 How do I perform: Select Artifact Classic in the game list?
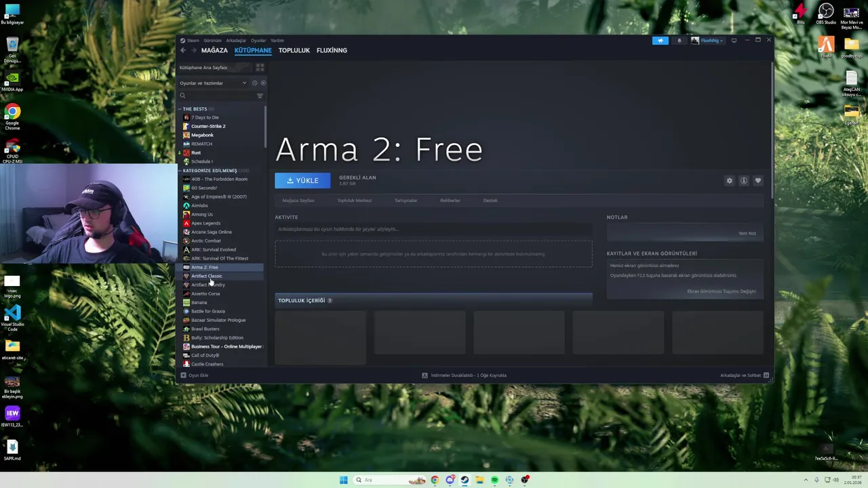tap(206, 276)
